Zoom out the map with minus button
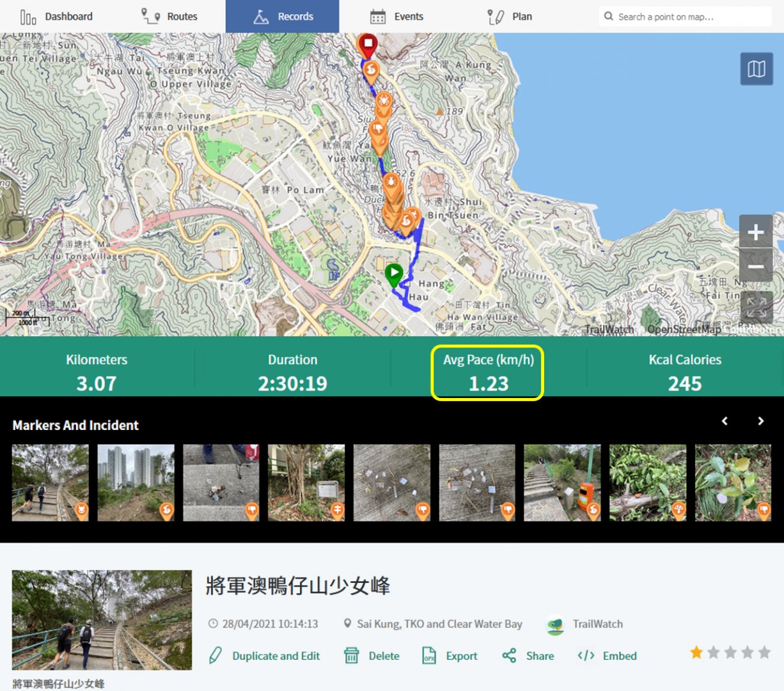Viewport: 784px width, 691px height. (x=755, y=266)
